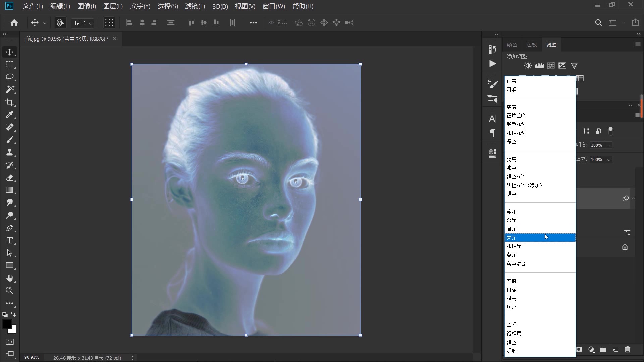Viewport: 644px width, 362px height.
Task: Open the 图层 auto-select dropdown
Action: point(83,23)
